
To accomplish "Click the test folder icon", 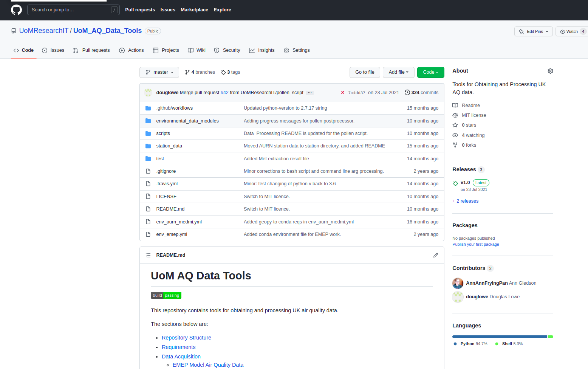I will pos(148,159).
